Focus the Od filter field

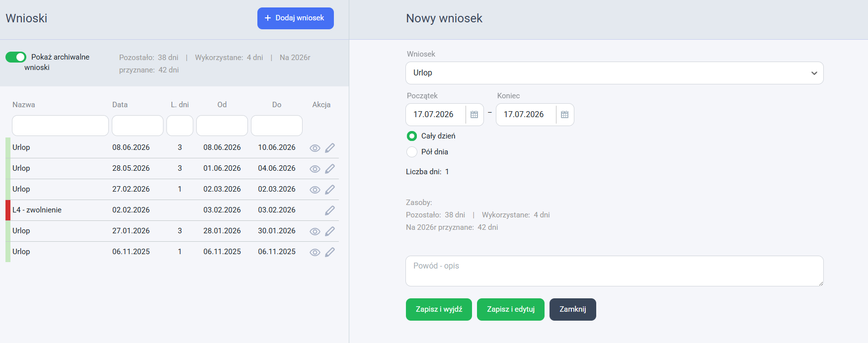click(222, 126)
